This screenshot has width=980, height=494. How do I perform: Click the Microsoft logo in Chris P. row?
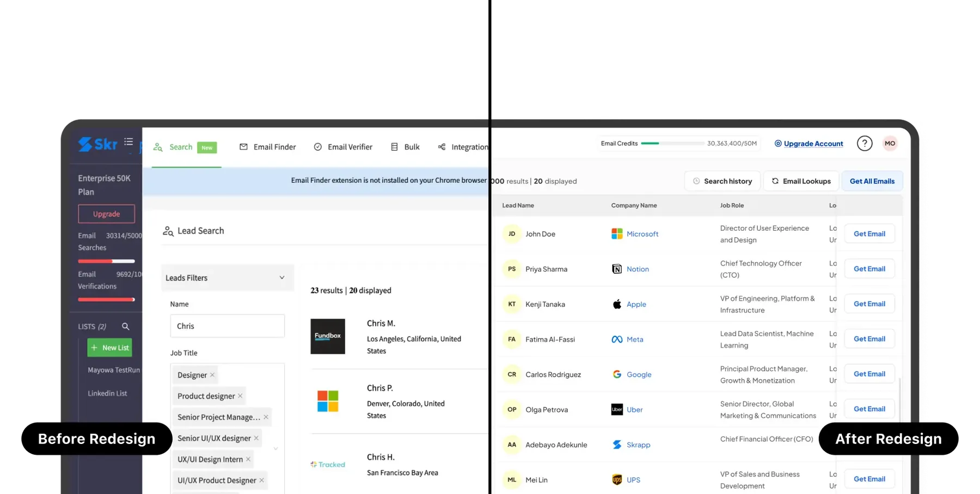tap(328, 401)
